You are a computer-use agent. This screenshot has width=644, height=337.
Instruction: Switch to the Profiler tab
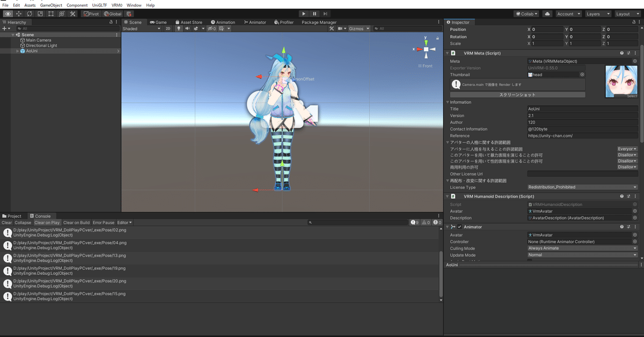pos(284,23)
